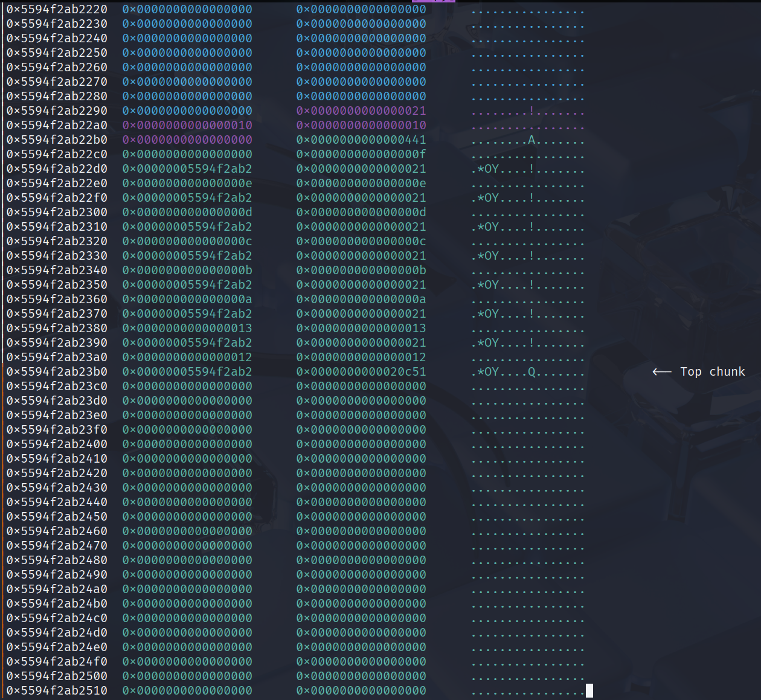Image resolution: width=761 pixels, height=700 pixels.
Task: Click address 0x5594f2ab2290
Action: [57, 111]
